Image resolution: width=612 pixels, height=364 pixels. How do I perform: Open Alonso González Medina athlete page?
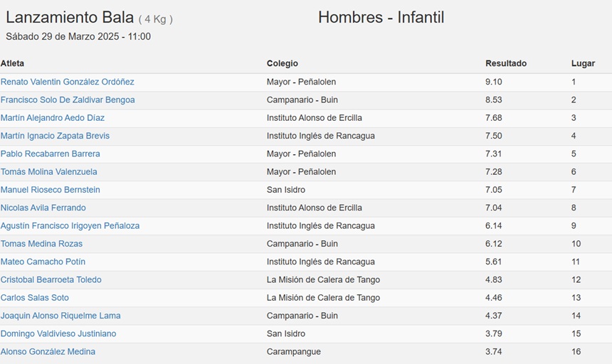coord(48,351)
